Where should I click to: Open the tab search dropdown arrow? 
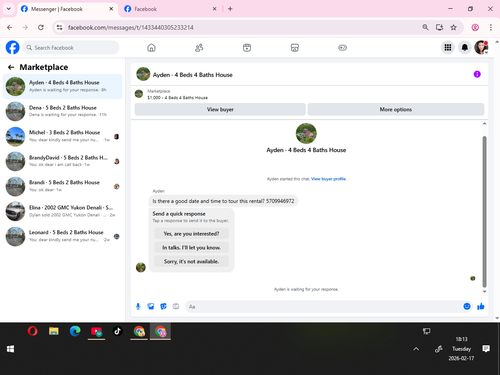coord(9,9)
